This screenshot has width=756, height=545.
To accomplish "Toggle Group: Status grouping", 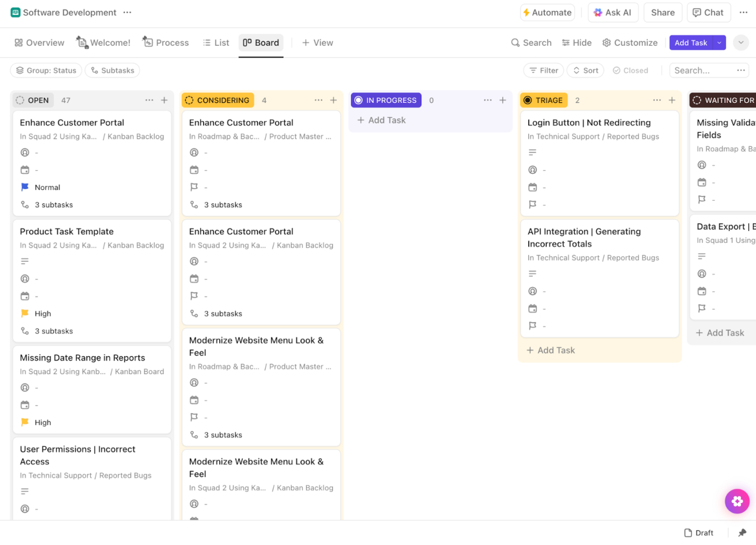I will pyautogui.click(x=46, y=70).
